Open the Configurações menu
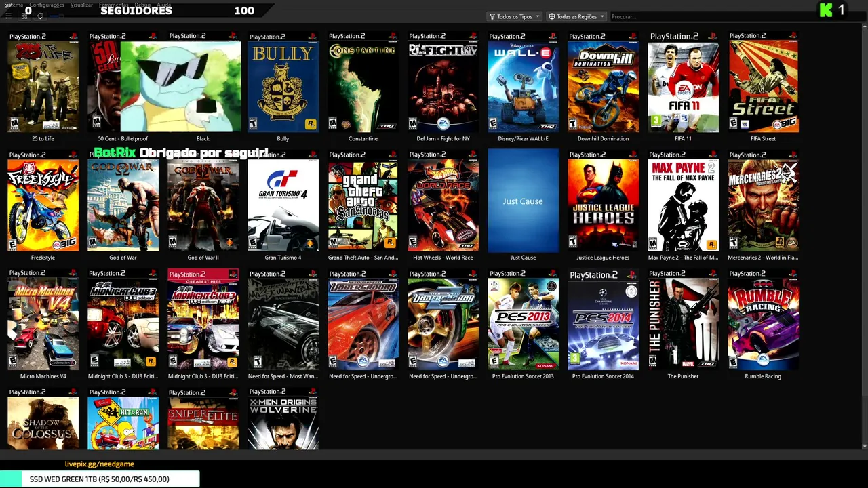Screen dimensions: 868x488 tap(47, 5)
